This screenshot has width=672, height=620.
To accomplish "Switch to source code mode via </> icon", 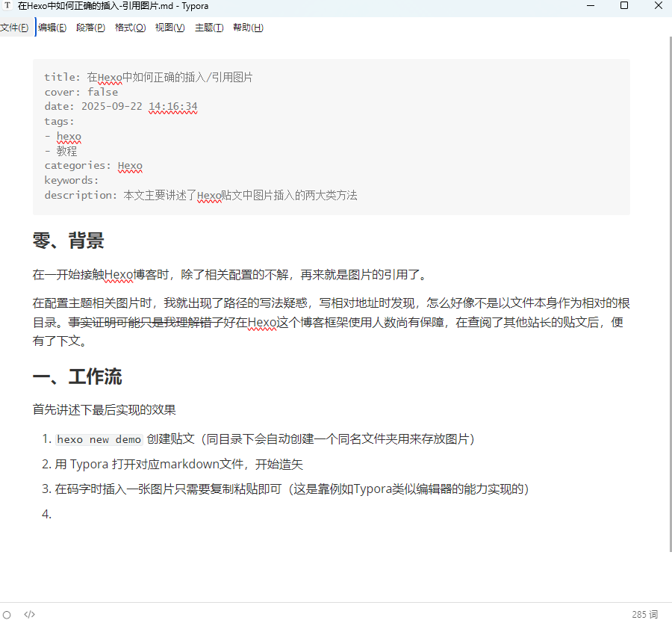I will tap(29, 614).
